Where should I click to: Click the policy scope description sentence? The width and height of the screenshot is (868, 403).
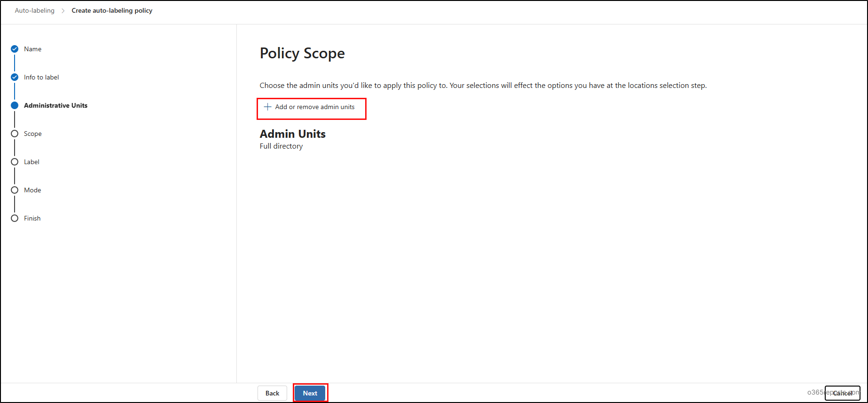tap(483, 86)
